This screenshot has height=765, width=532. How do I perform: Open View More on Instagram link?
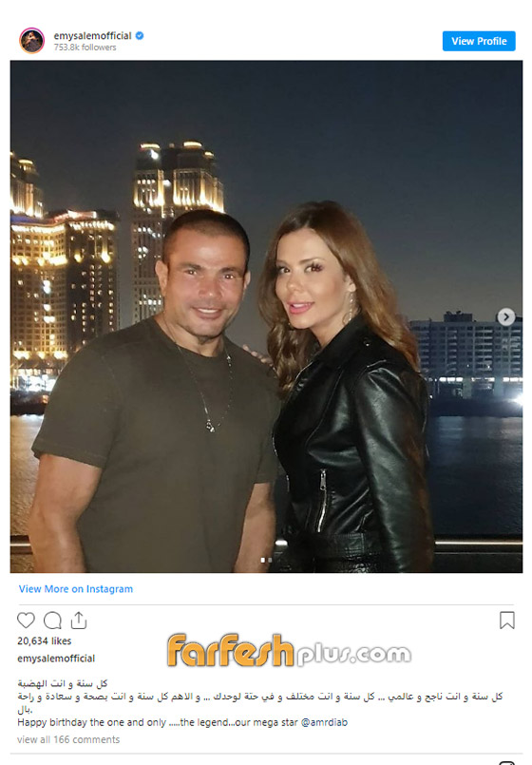click(x=76, y=589)
